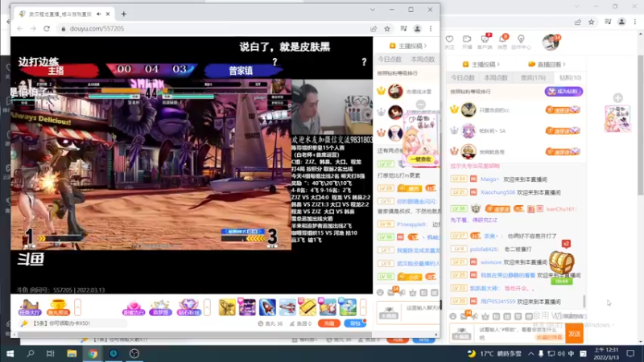Go back in the front browser window
Screen dimensions: 644x362
click(19, 29)
